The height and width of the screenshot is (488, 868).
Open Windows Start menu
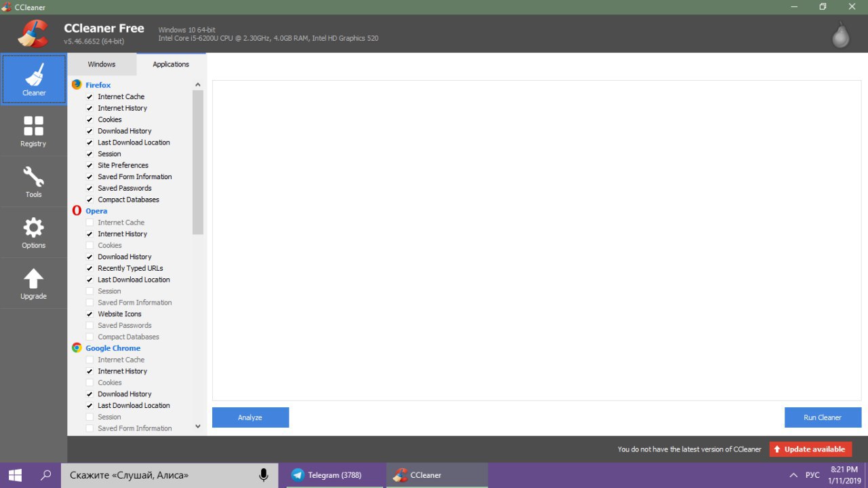tap(15, 475)
